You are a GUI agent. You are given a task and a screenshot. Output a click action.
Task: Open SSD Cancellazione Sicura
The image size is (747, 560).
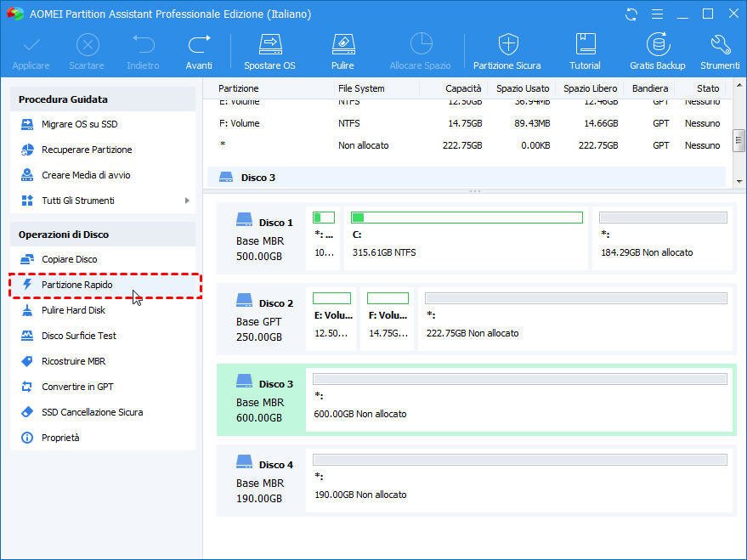tap(103, 412)
